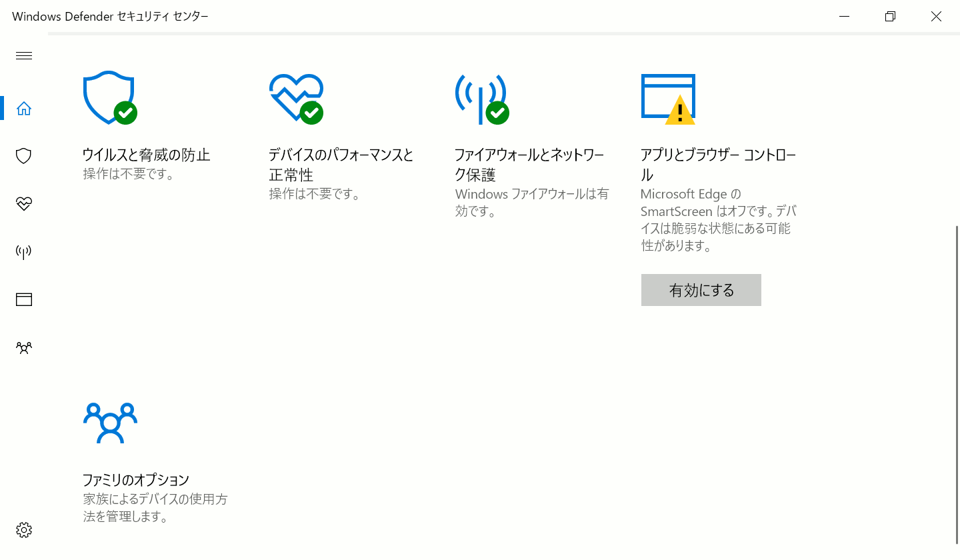960x560 pixels.
Task: Minimize the Windows Defender window
Action: coord(844,17)
